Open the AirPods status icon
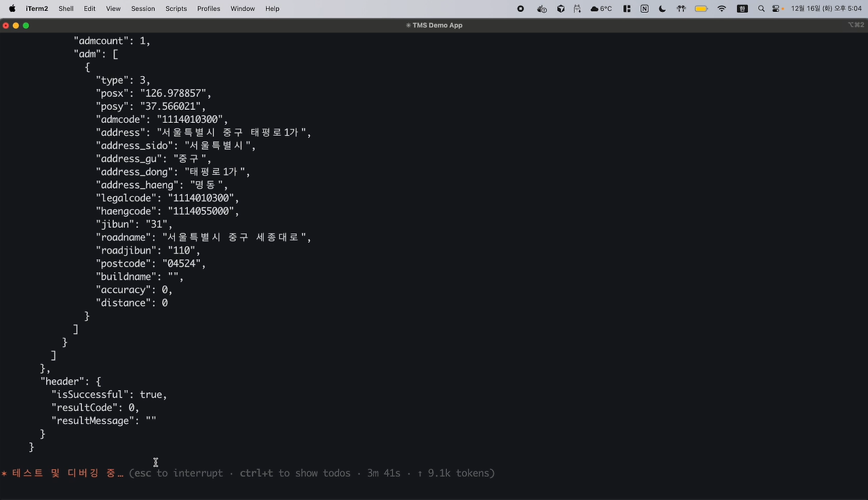 tap(681, 9)
